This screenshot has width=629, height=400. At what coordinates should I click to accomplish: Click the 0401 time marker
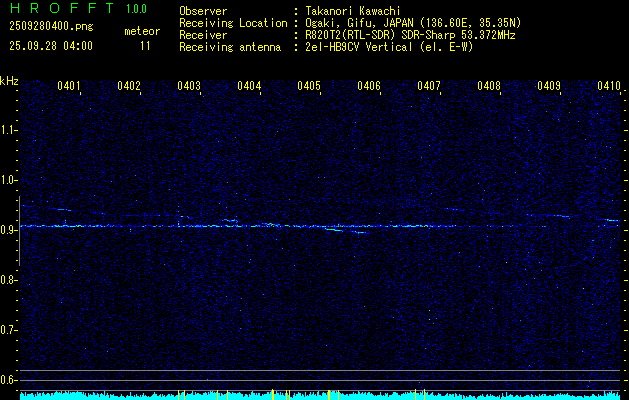[x=69, y=87]
